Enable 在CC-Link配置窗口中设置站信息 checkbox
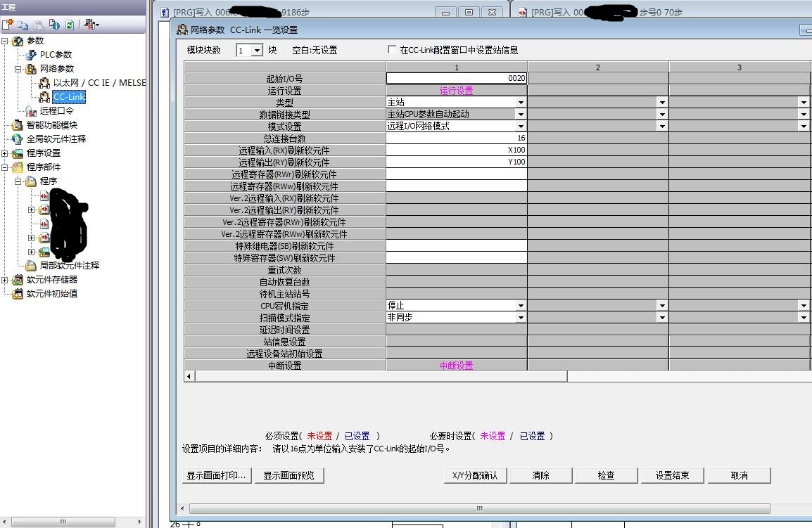Viewport: 812px width, 528px height. 392,50
